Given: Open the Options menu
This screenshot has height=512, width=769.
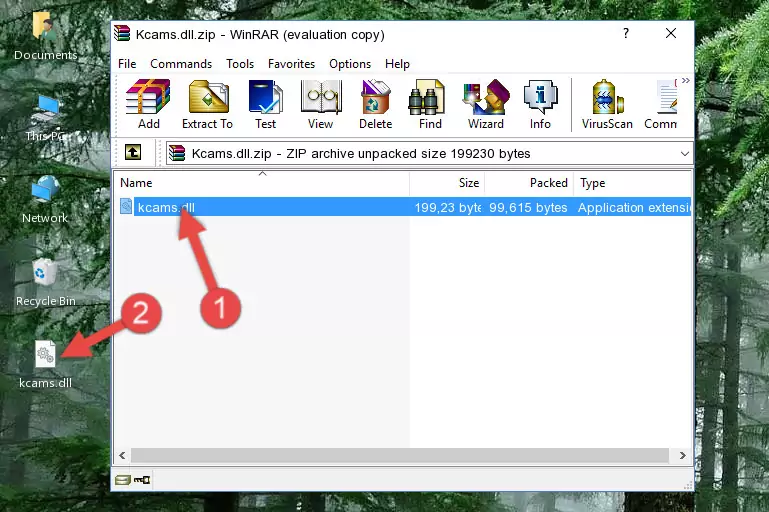Looking at the screenshot, I should point(350,64).
